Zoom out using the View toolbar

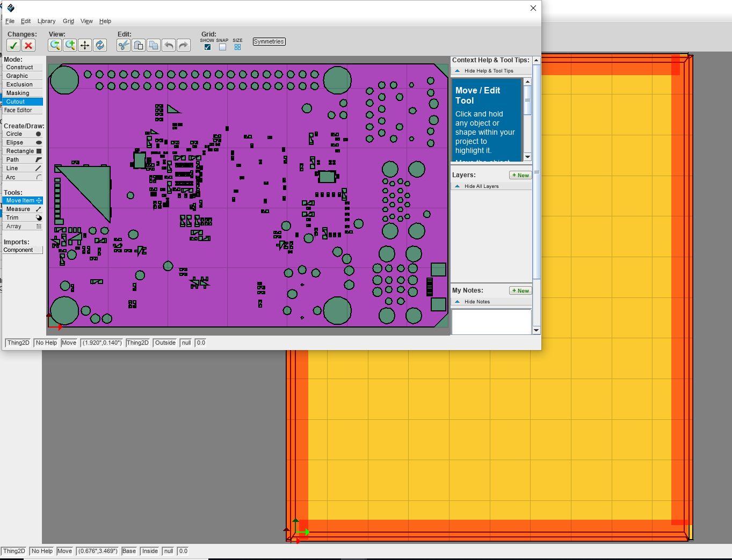click(55, 45)
